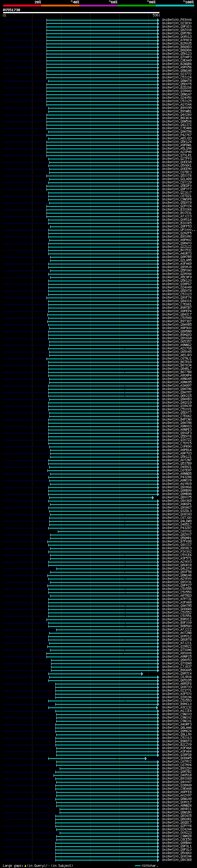This screenshot has width=197, height=868.
Task: Click the shortened alignment bar for UniRef100_Q8VX75
Action: (x=101, y=498)
